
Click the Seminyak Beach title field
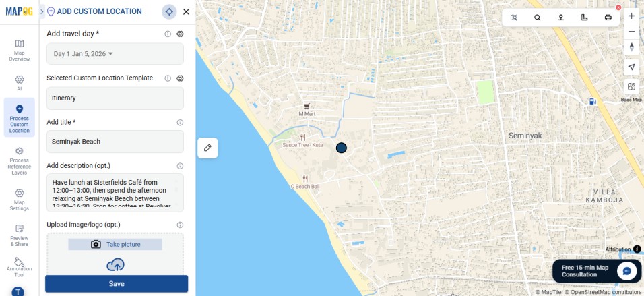pyautogui.click(x=115, y=142)
